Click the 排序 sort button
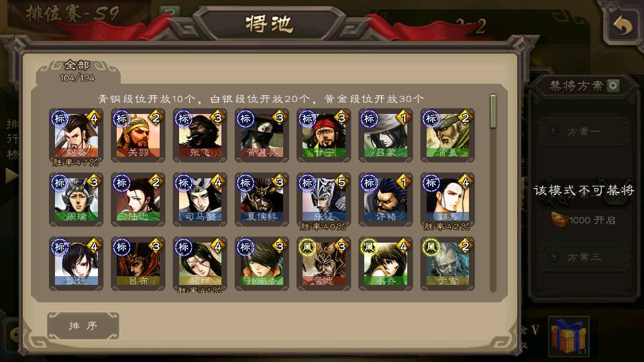Image resolution: width=644 pixels, height=362 pixels. coord(83,326)
